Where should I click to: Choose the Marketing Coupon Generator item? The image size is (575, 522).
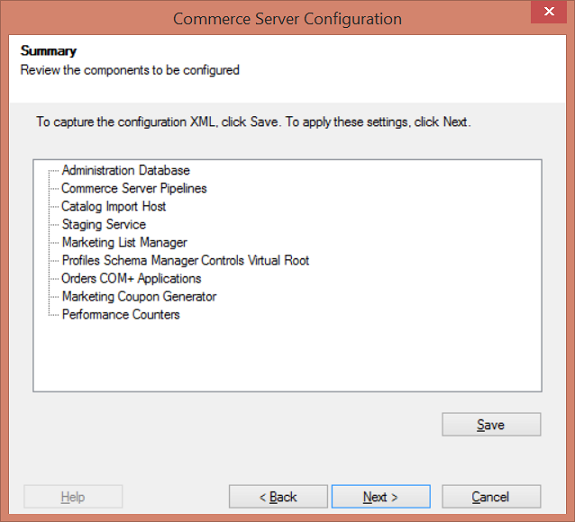tap(139, 296)
